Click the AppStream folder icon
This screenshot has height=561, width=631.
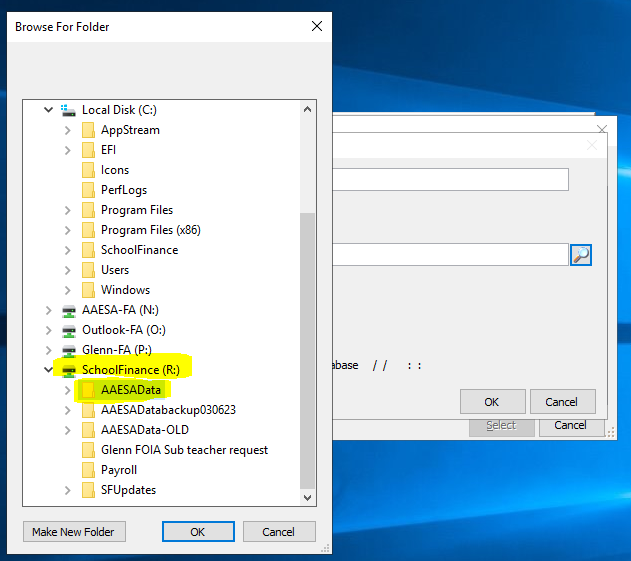(x=88, y=130)
